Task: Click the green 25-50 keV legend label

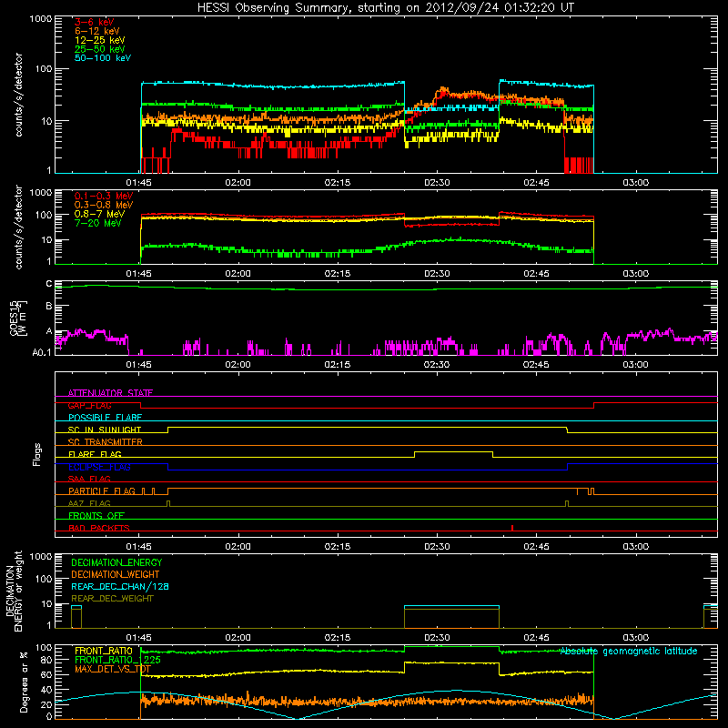Action: point(100,49)
